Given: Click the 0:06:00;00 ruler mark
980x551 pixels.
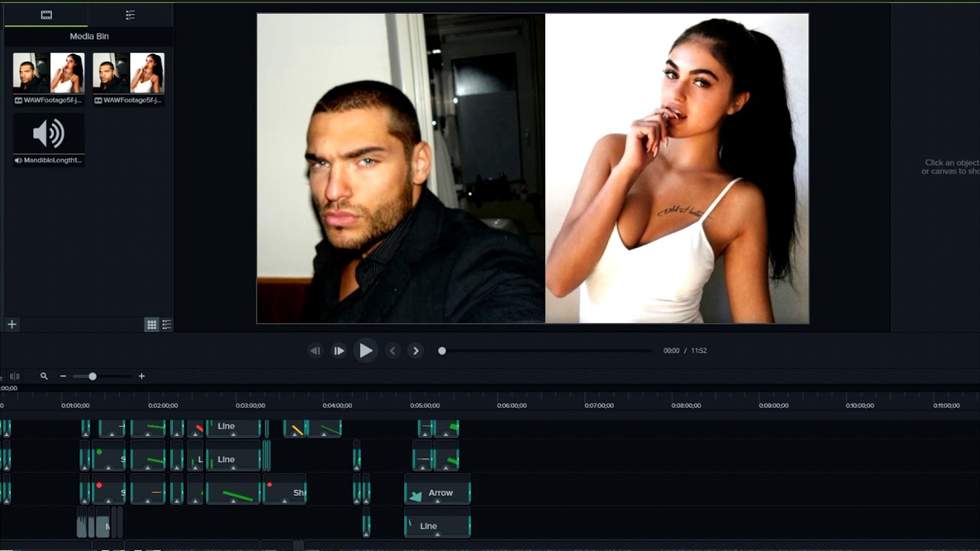Looking at the screenshot, I should coord(511,406).
